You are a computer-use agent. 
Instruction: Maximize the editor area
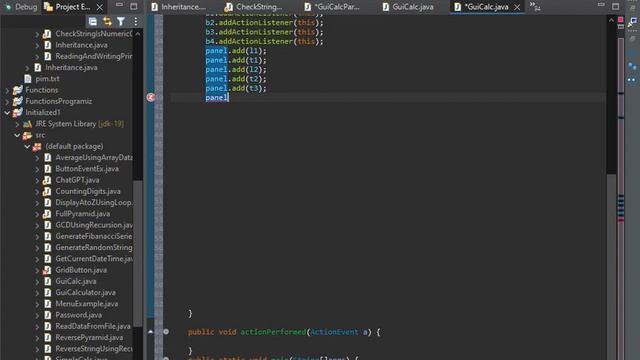pos(616,6)
